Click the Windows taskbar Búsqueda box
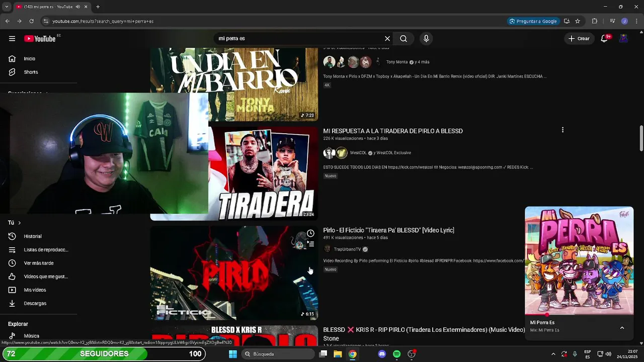 (278, 354)
